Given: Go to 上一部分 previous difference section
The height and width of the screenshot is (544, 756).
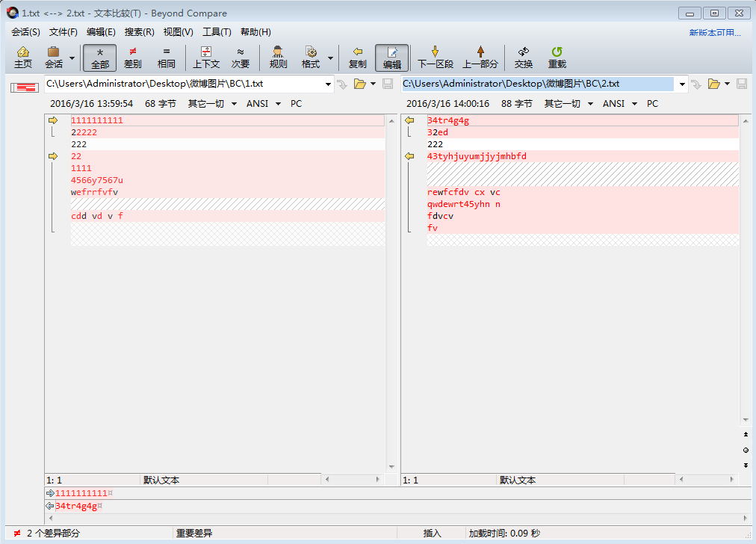Looking at the screenshot, I should click(480, 58).
